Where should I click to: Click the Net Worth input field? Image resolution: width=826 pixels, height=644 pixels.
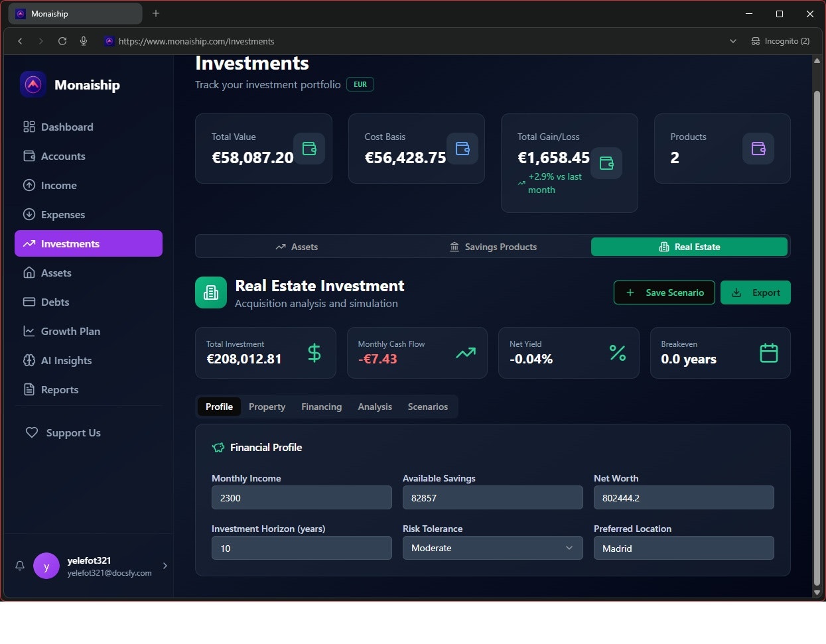[684, 497]
